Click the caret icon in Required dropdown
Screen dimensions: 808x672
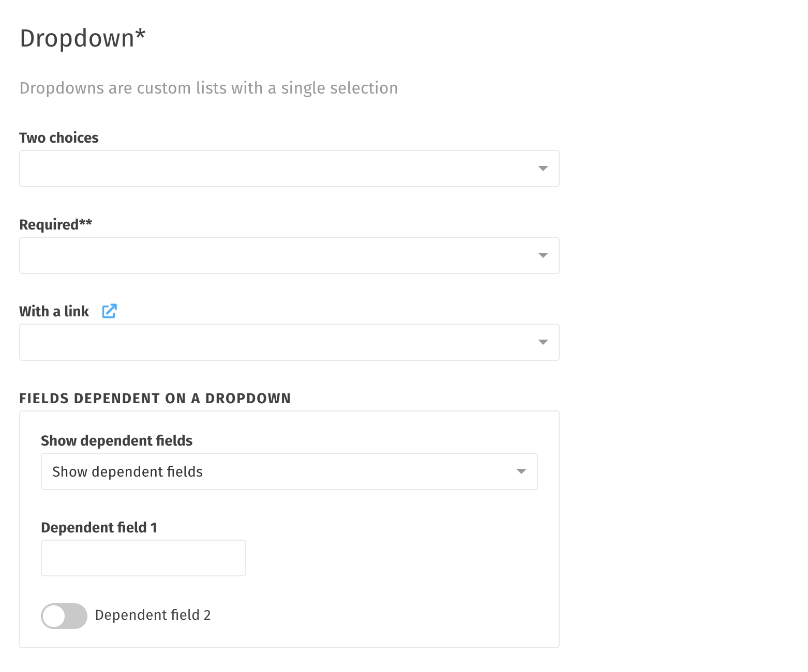(543, 255)
